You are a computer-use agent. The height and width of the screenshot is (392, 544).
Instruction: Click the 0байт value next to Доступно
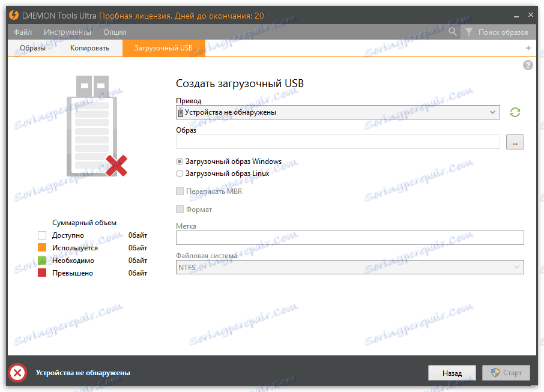click(138, 235)
